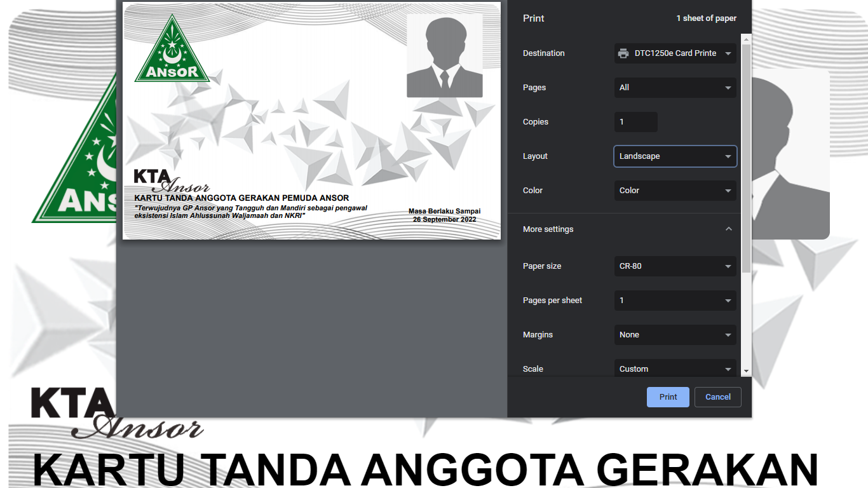Open the Destination printer dropdown
868x488 pixels.
tap(675, 53)
